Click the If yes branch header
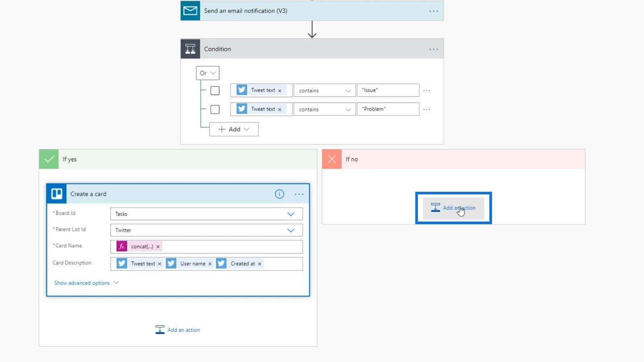This screenshot has height=362, width=644. (178, 159)
